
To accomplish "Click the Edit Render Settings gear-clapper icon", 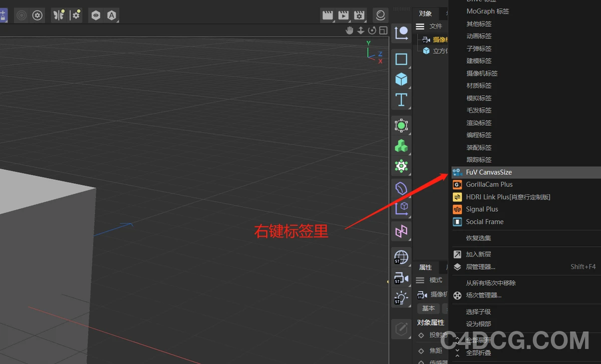I will [360, 15].
